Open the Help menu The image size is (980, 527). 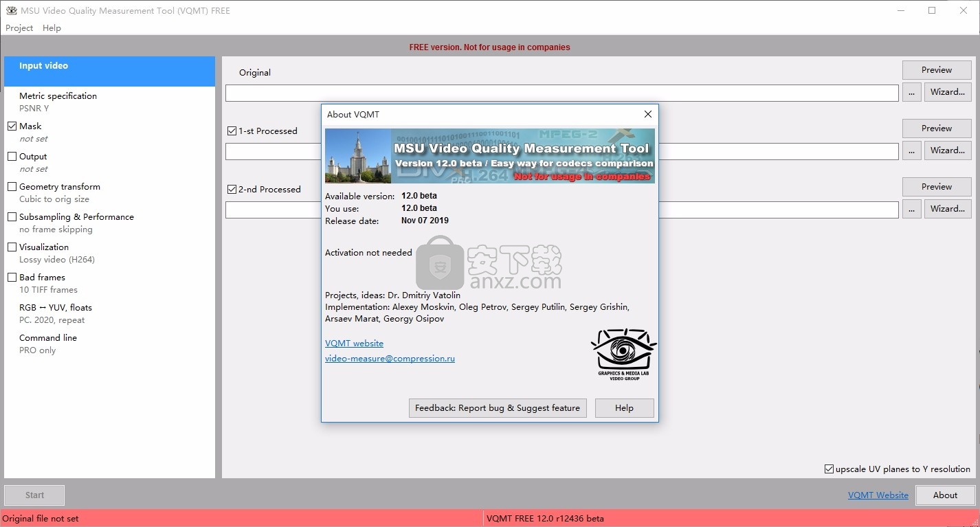coord(52,28)
